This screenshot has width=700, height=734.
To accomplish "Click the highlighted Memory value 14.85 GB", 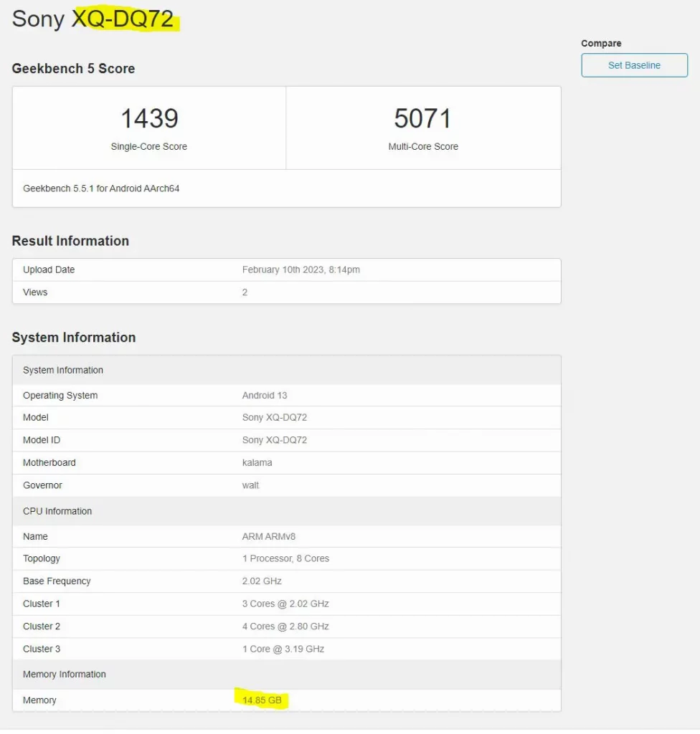I will pyautogui.click(x=262, y=700).
